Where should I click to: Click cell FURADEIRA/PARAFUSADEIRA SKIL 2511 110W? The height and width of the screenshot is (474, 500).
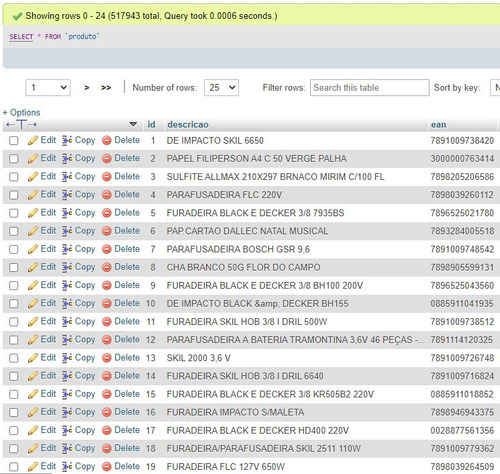[264, 449]
